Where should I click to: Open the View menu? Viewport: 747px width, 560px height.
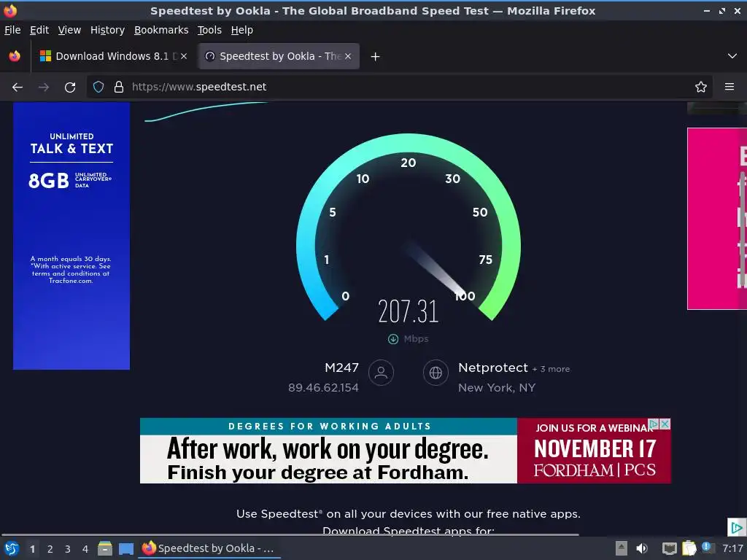coord(69,30)
